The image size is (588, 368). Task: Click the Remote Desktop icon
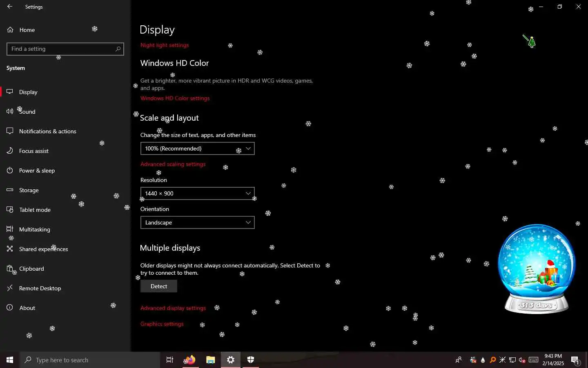click(10, 288)
